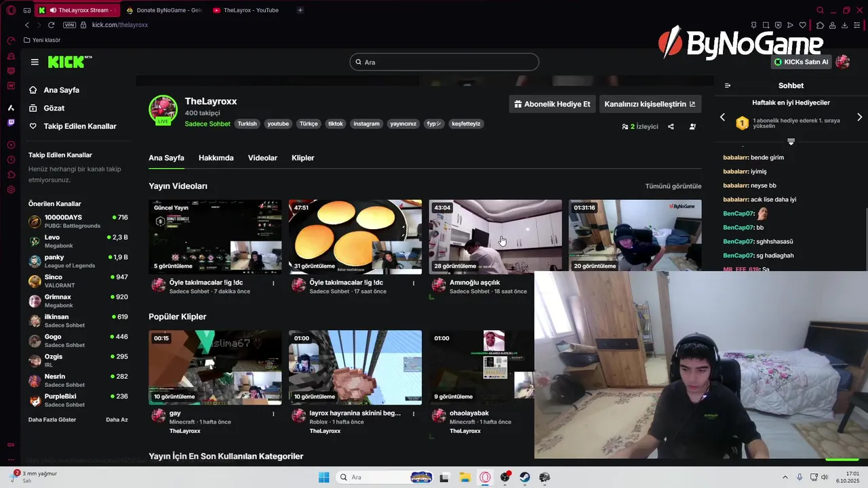Click the KICK logo
The image size is (868, 488).
[70, 62]
